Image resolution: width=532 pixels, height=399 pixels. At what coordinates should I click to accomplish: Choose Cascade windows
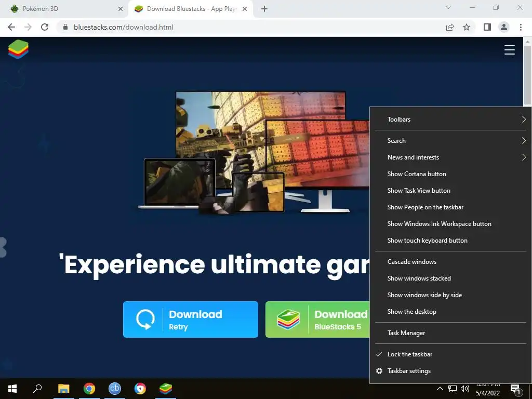coord(450,262)
